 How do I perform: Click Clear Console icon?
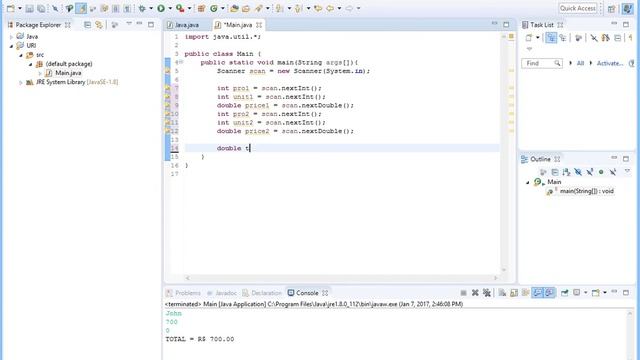tap(502, 293)
